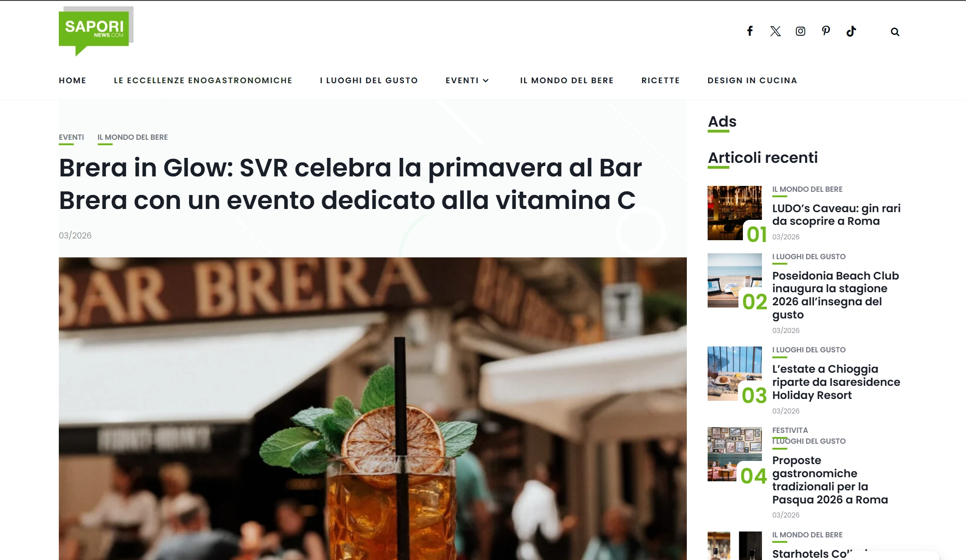Image resolution: width=966 pixels, height=560 pixels.
Task: Open the Instagram social icon
Action: coord(800,31)
